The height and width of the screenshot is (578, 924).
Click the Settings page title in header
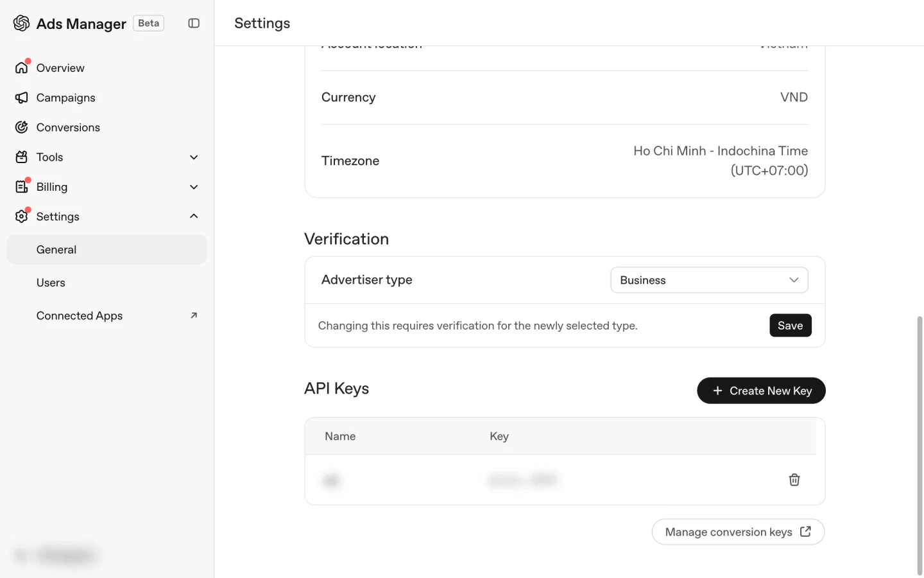click(x=262, y=23)
